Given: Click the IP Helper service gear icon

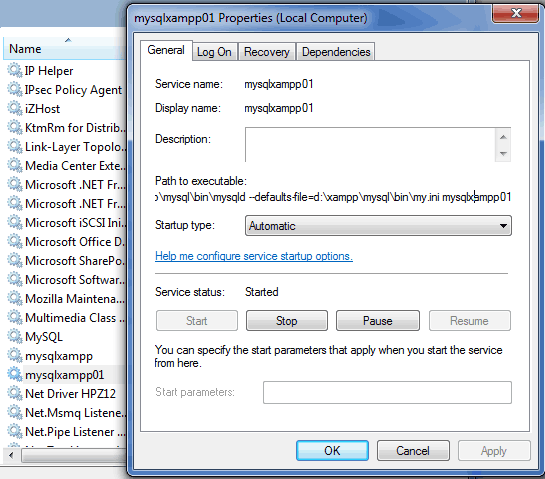Looking at the screenshot, I should pyautogui.click(x=15, y=70).
